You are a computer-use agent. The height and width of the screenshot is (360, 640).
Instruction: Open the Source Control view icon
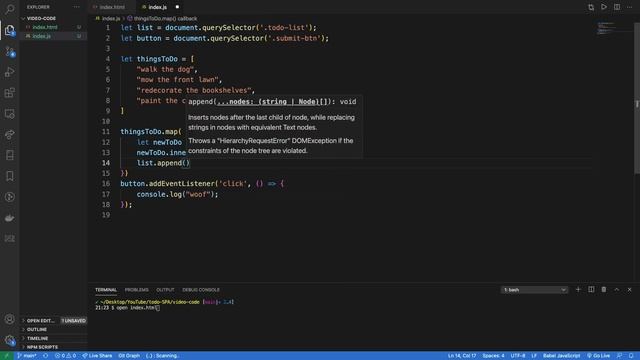point(9,51)
